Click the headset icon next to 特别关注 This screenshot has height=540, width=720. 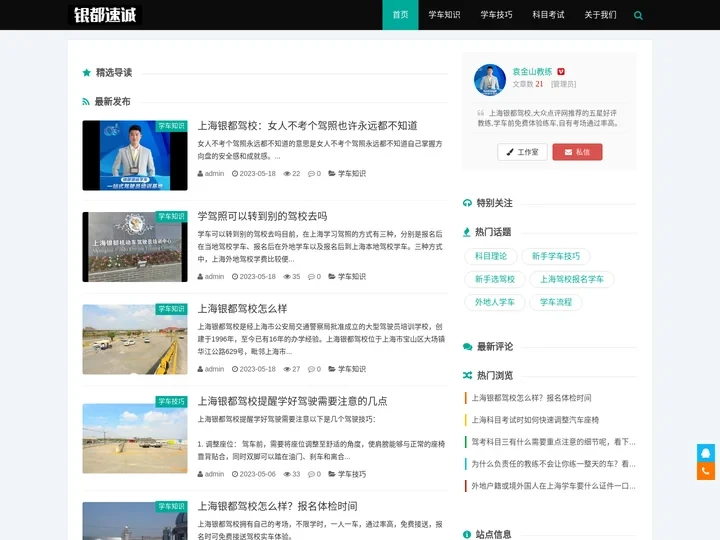(467, 203)
